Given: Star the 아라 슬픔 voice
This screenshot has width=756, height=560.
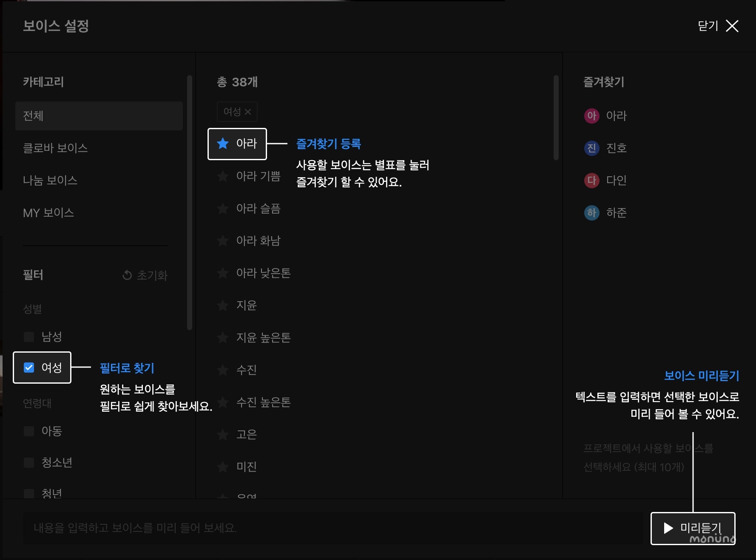Looking at the screenshot, I should click(x=223, y=208).
